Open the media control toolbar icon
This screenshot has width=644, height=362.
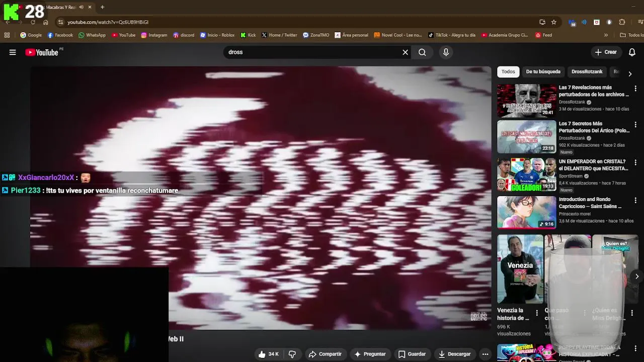(640, 22)
